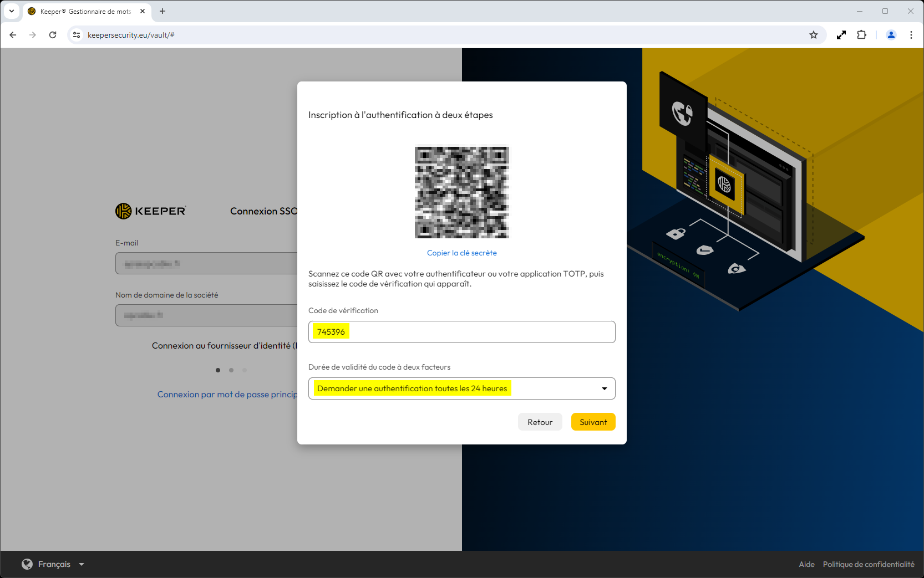This screenshot has width=924, height=578.
Task: Expand the two-factor code validity dropdown
Action: tap(461, 388)
